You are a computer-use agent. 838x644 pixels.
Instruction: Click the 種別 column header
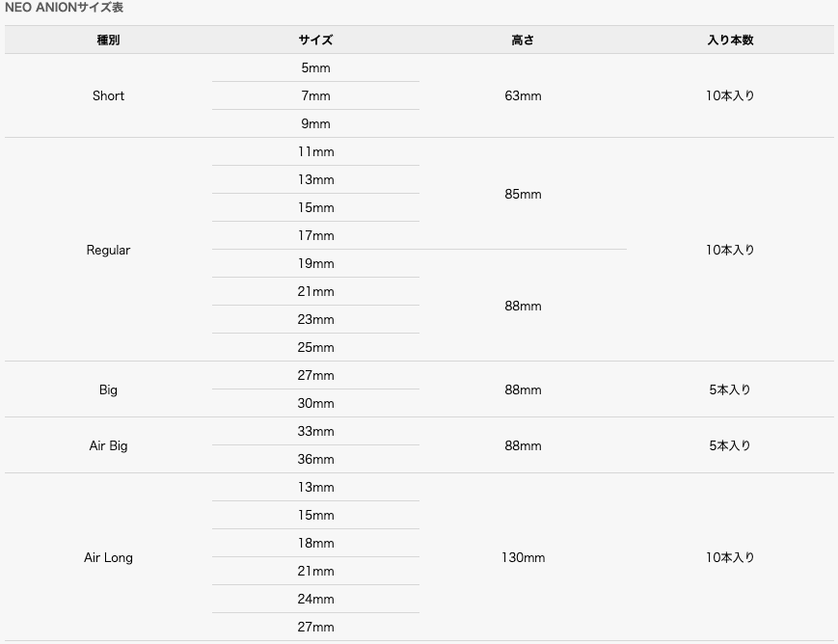[x=108, y=40]
